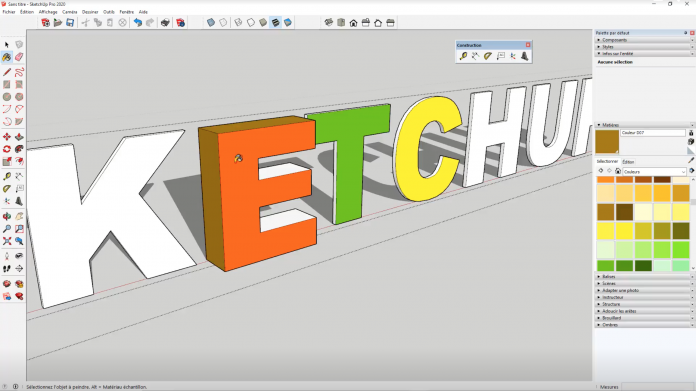Viewport: 696px width, 391px height.
Task: Click the home icon in materials browser
Action: coord(618,171)
